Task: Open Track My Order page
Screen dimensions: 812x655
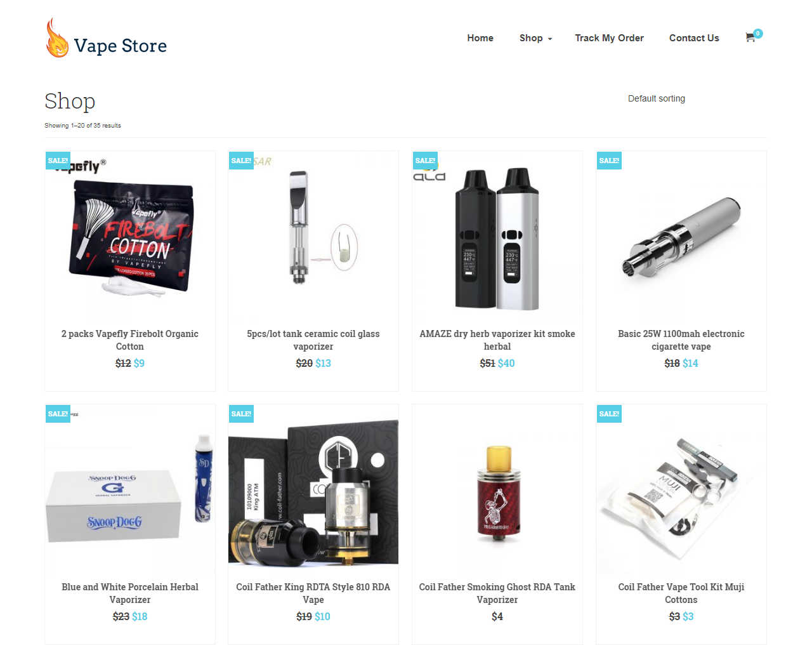Action: click(609, 38)
